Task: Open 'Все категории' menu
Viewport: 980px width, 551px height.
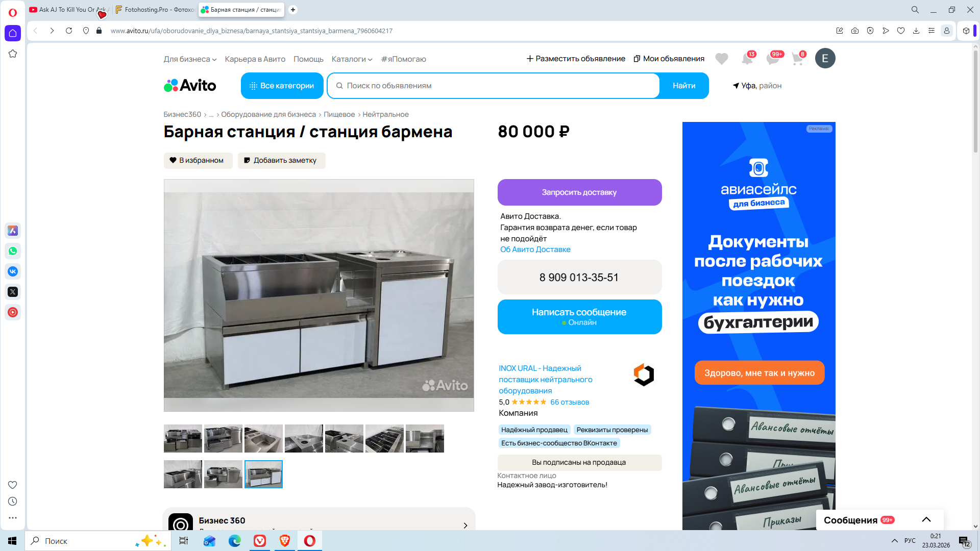Action: (282, 86)
